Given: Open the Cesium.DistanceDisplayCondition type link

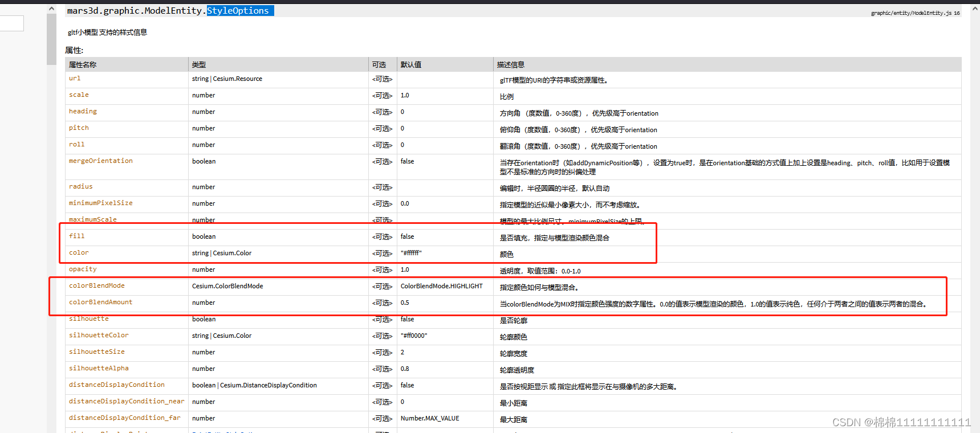Looking at the screenshot, I should pyautogui.click(x=269, y=385).
